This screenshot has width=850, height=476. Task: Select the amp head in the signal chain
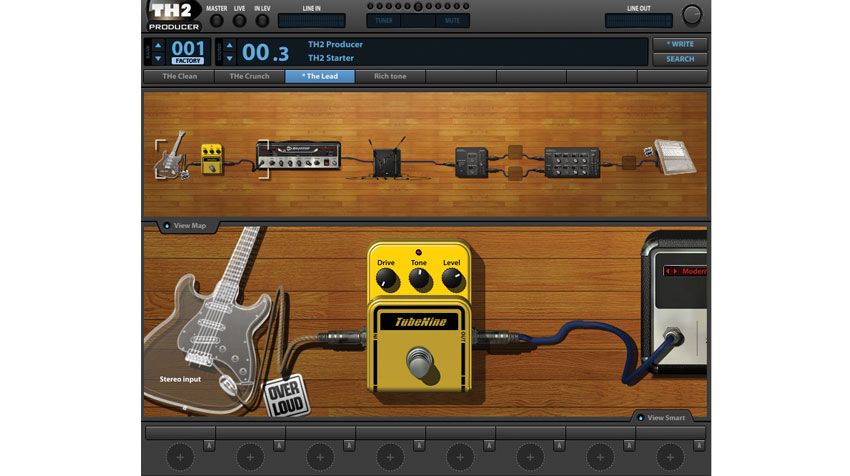coord(298,156)
